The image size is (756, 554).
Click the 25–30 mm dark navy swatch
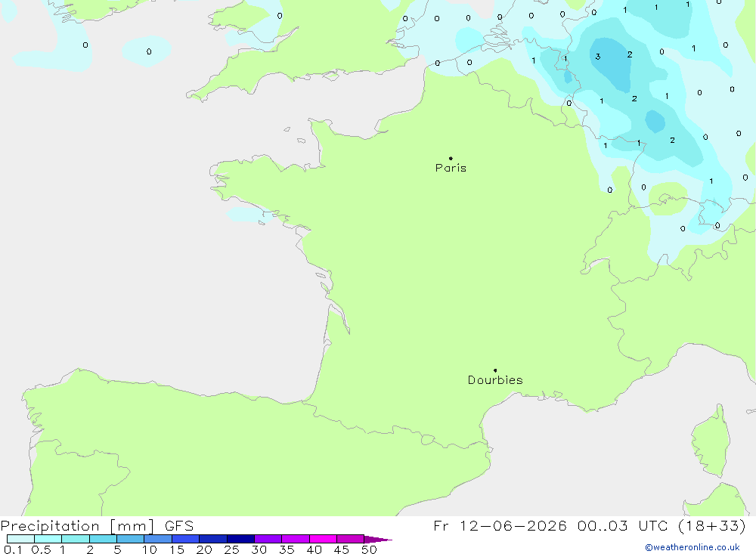point(240,539)
